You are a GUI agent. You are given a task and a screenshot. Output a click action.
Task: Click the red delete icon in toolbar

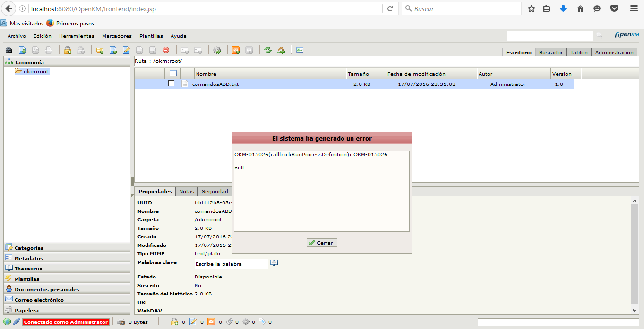click(166, 50)
